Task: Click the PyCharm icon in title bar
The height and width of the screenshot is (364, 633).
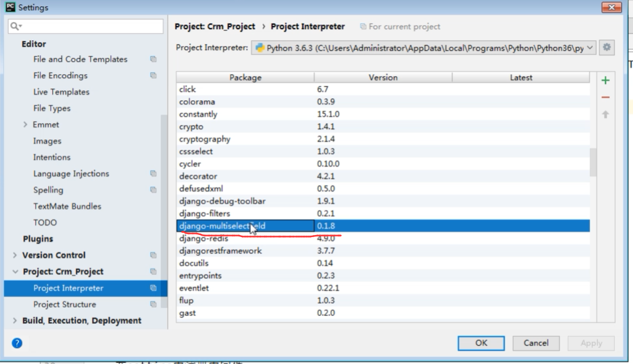Action: point(10,7)
